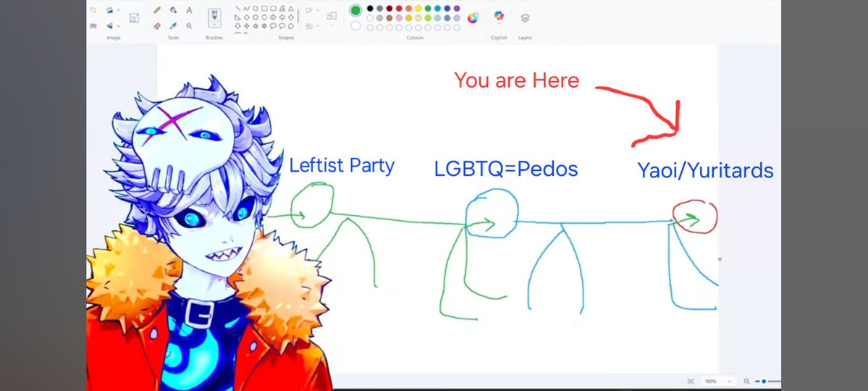Pick the Polygon shape
Image resolution: width=868 pixels, height=391 pixels.
282,8
